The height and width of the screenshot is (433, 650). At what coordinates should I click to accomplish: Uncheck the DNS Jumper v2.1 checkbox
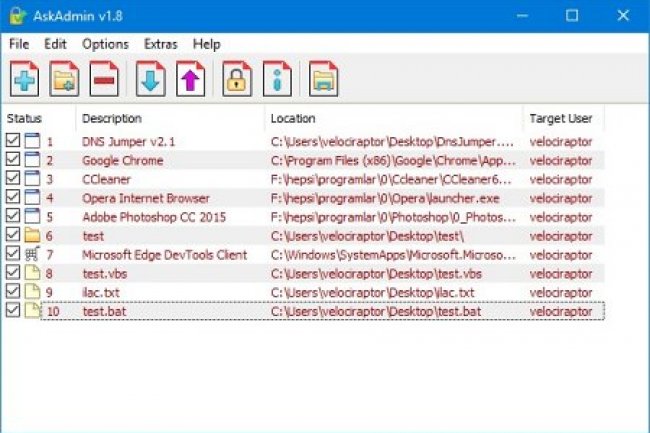[12, 142]
